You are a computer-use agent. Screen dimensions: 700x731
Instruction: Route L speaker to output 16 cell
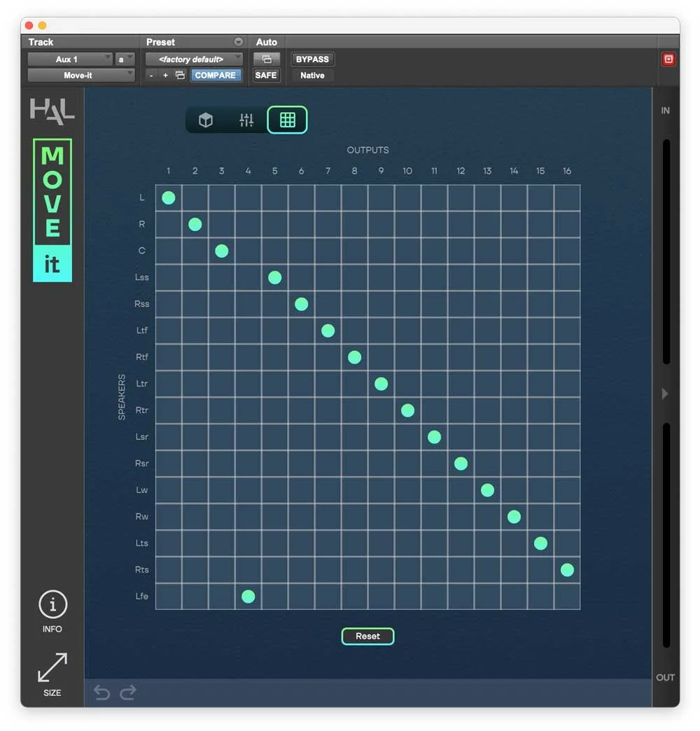[567, 197]
